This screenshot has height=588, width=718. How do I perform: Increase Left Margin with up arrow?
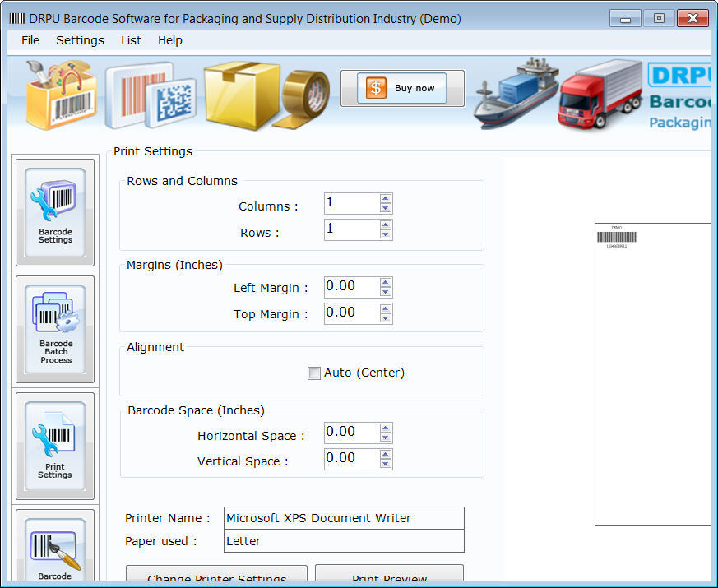(386, 283)
